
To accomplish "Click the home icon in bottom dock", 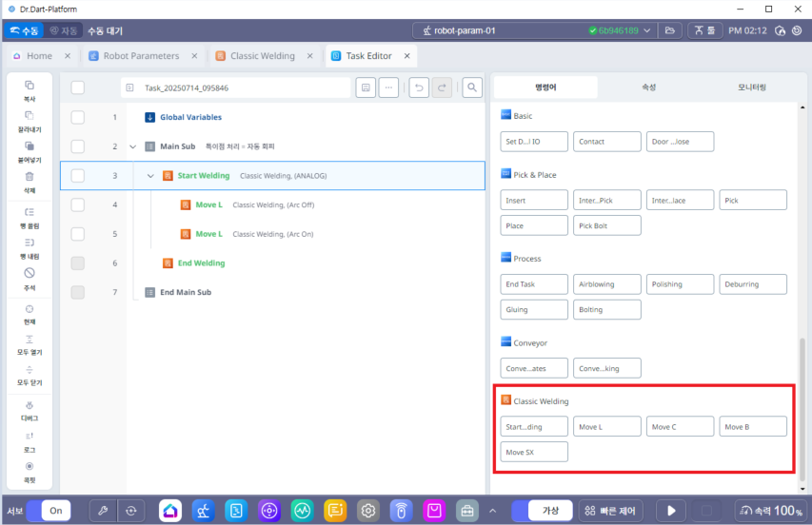I will 170,511.
